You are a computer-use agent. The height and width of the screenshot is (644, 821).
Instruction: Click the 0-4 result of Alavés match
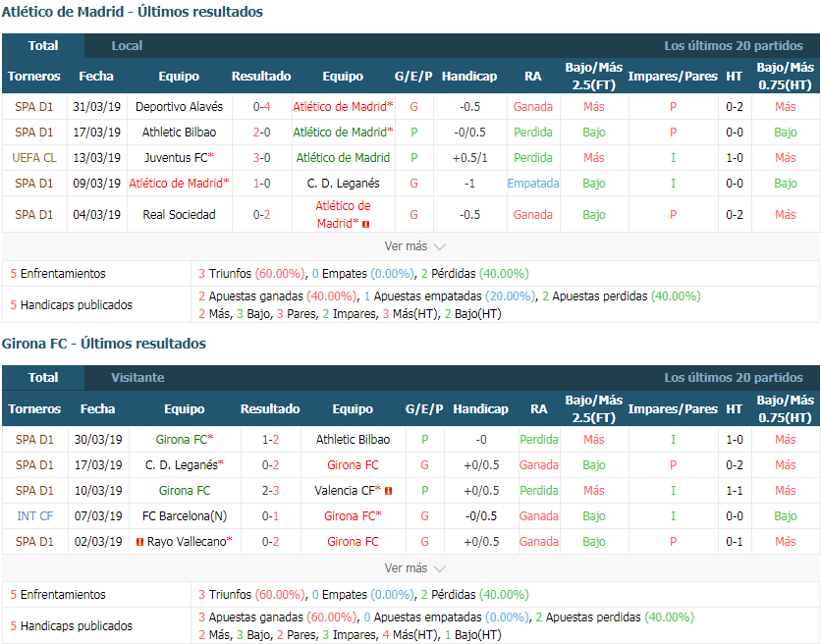coord(261,107)
